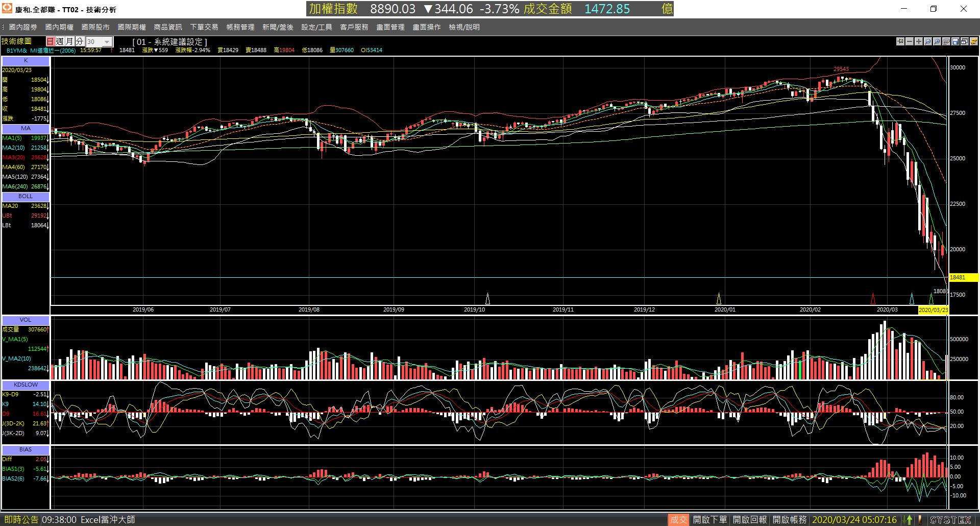Open the 商品資訊 menu
The width and height of the screenshot is (980, 526).
[x=168, y=27]
